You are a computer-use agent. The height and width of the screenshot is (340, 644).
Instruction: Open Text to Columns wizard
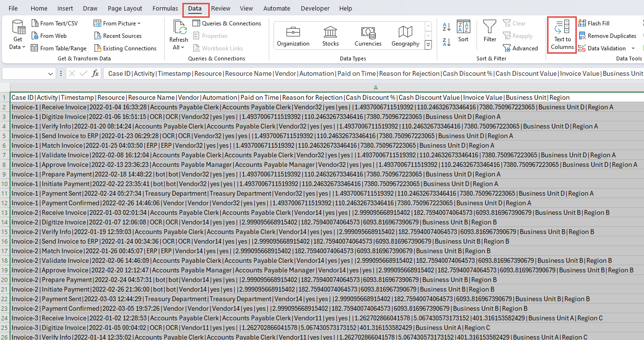click(562, 35)
